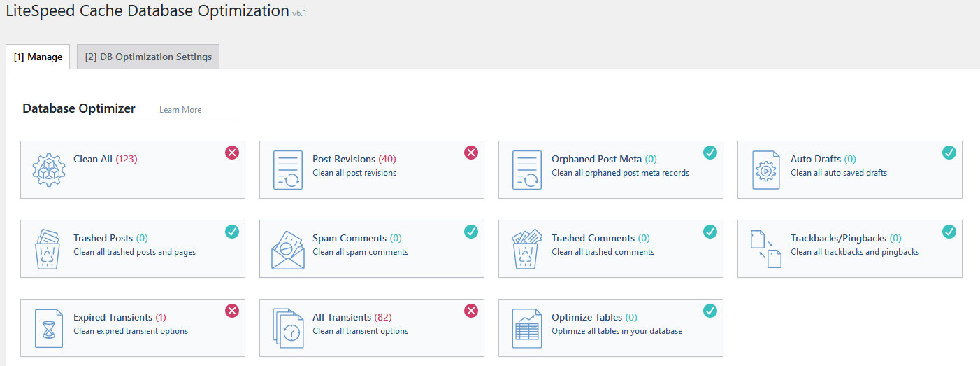Click the Post Revisions (40) title
980x366 pixels.
click(354, 159)
